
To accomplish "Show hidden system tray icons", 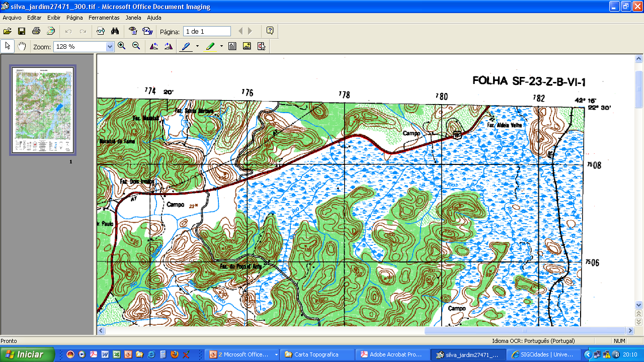I will 587,354.
